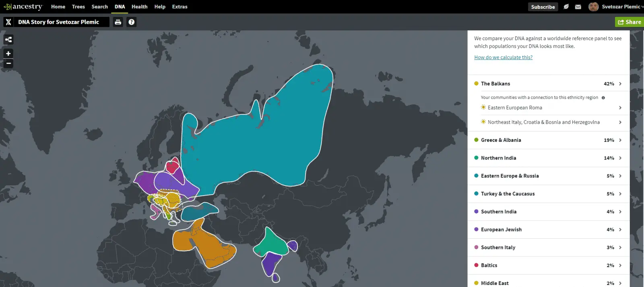
Task: Expand European Jewish chevron
Action: click(620, 230)
